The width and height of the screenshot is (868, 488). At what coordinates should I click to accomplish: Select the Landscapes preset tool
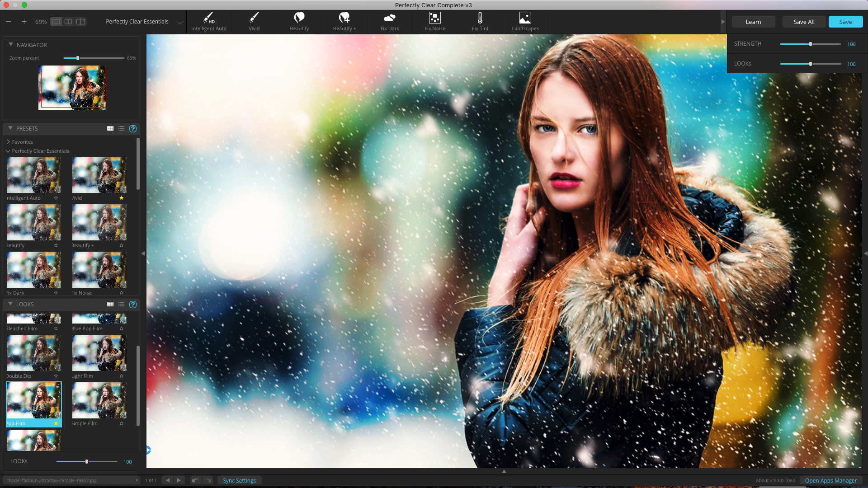pyautogui.click(x=525, y=21)
